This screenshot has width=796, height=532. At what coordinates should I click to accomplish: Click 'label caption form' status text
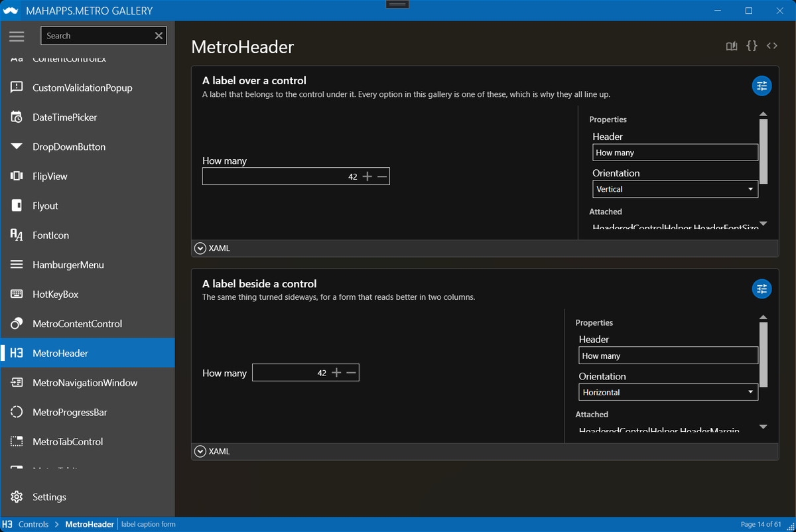[148, 524]
